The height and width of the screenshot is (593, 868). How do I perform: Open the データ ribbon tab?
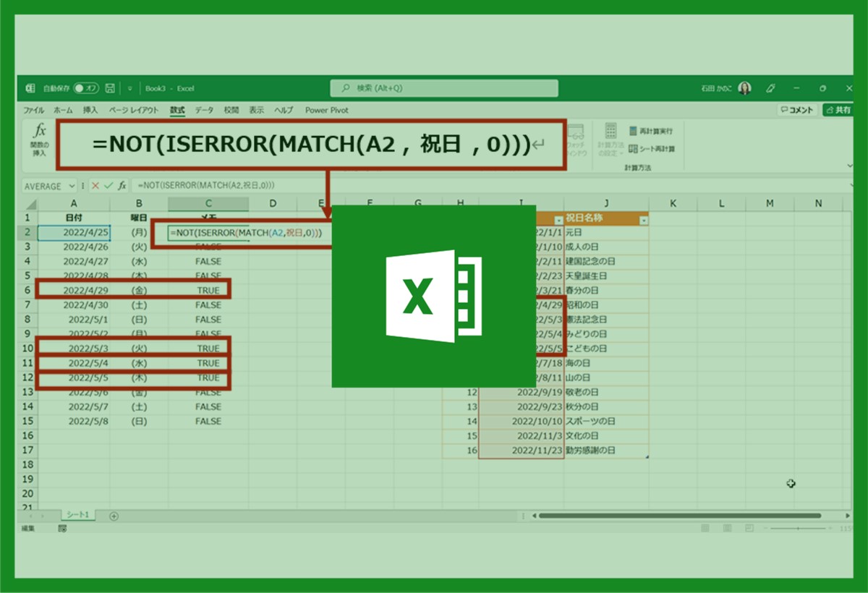tap(204, 111)
